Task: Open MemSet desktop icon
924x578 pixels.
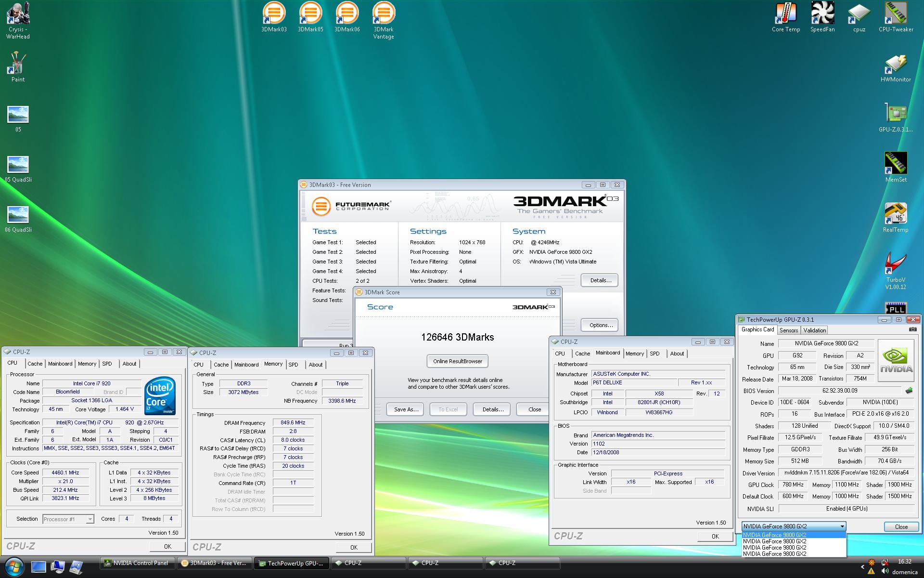Action: 896,168
